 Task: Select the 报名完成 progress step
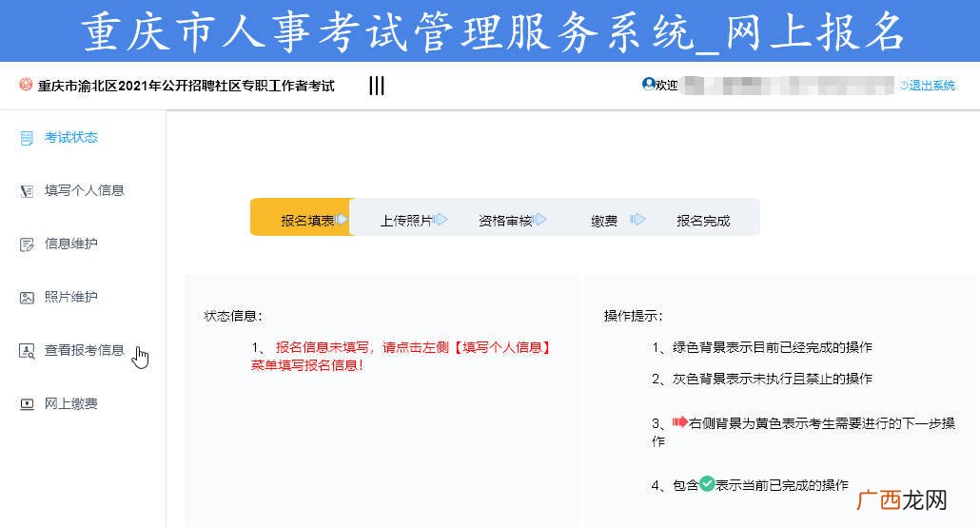pos(703,221)
